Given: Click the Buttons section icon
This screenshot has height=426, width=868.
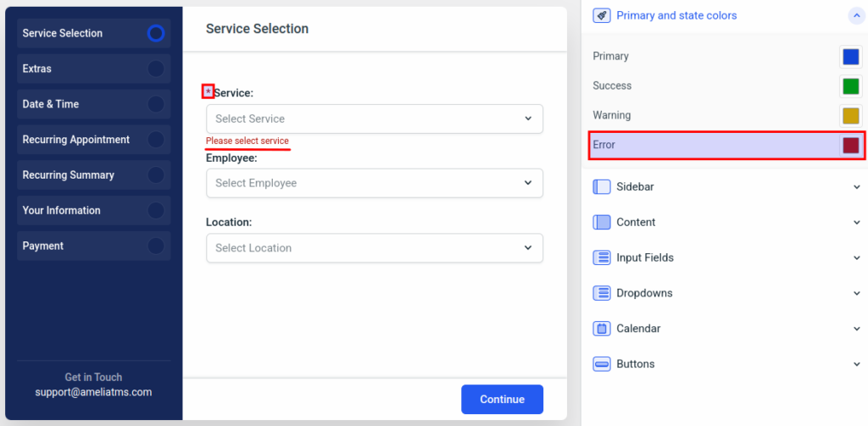Looking at the screenshot, I should [601, 364].
